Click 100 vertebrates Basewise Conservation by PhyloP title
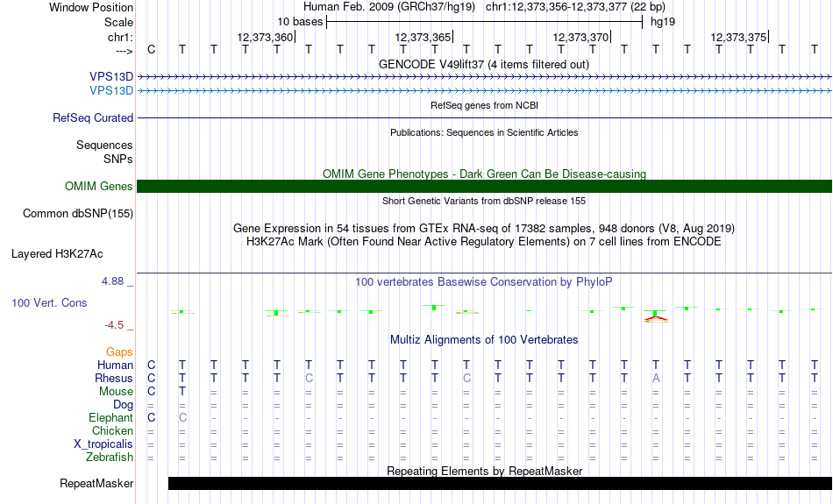833x504 pixels. pos(484,282)
